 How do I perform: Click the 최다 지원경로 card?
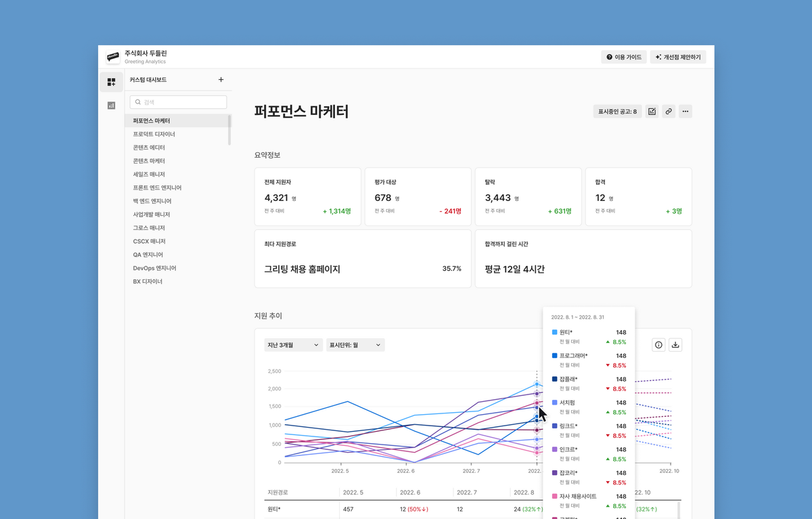(x=363, y=258)
